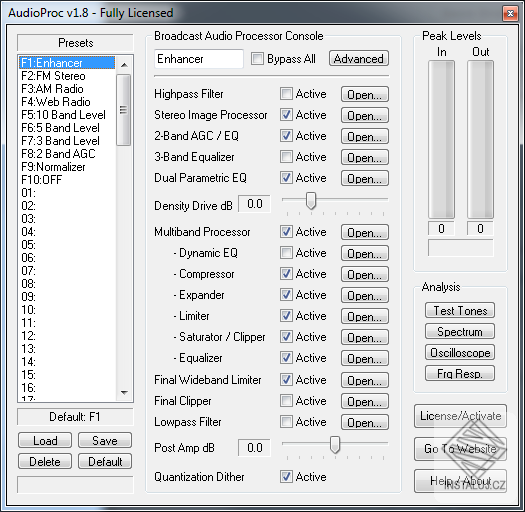Toggle the Compressor Active checkbox
Screen dimensions: 525x512
point(286,274)
